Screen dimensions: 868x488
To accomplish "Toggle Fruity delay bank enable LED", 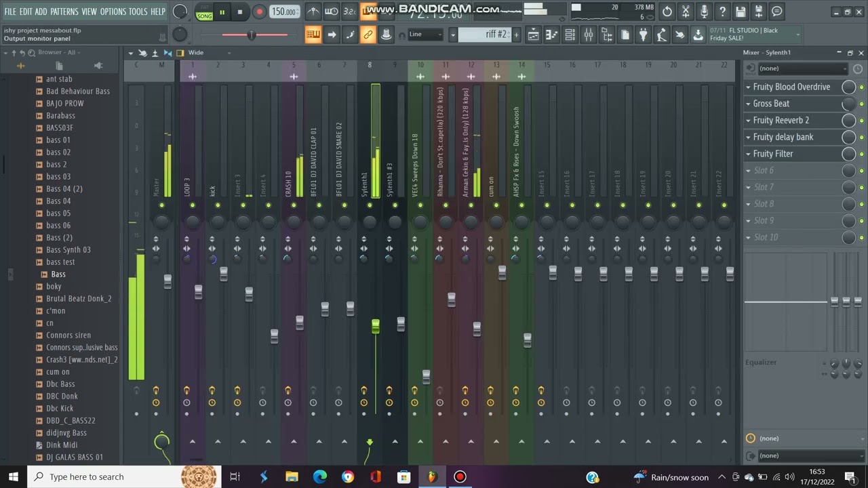I will point(861,138).
